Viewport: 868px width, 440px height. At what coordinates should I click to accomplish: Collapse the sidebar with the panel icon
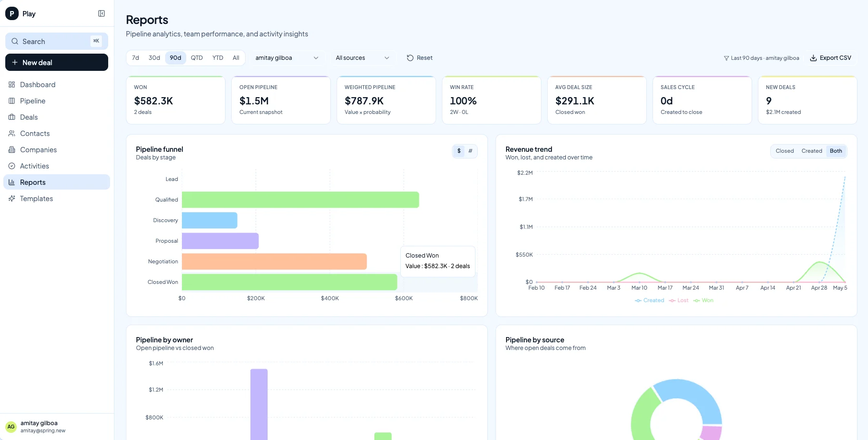pos(101,13)
